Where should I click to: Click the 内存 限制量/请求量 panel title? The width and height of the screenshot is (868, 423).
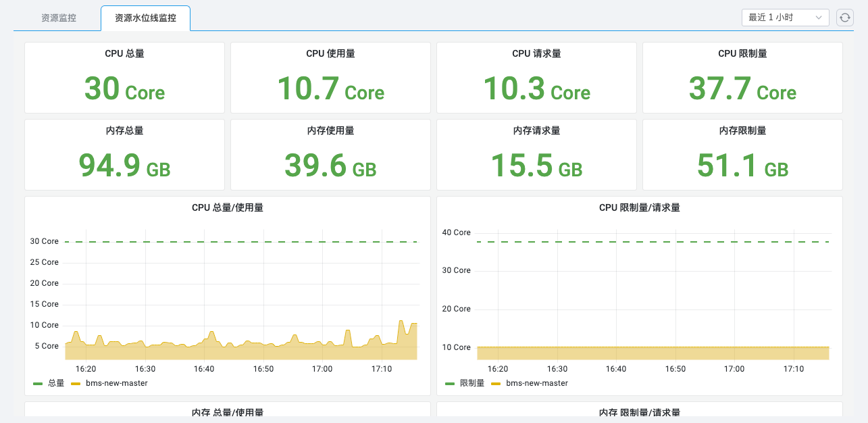pos(639,412)
